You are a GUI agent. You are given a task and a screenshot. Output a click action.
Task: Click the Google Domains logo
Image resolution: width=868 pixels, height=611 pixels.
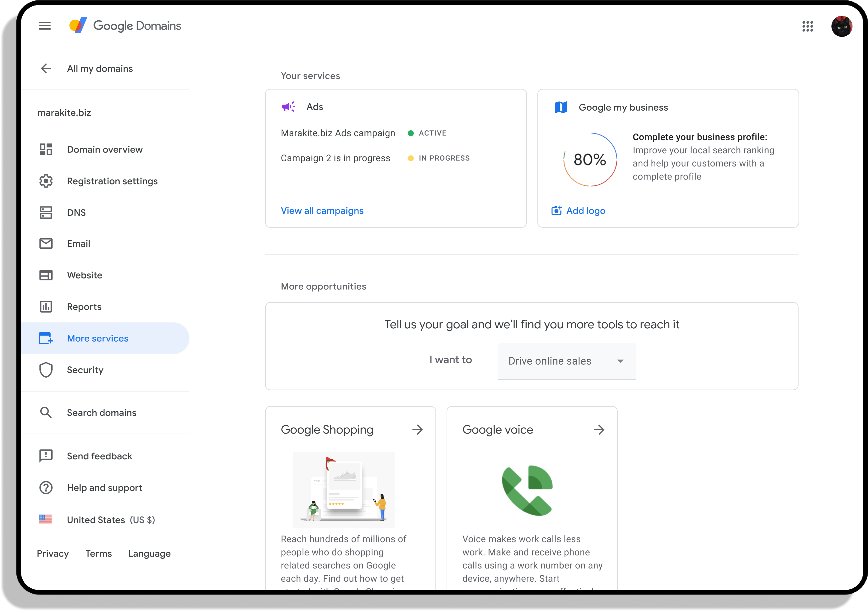coord(125,26)
